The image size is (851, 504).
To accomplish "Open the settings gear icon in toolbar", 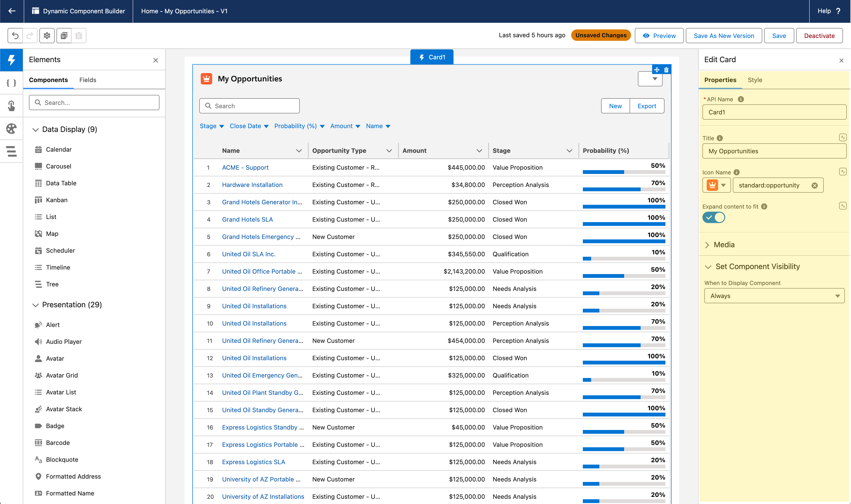I will click(47, 36).
